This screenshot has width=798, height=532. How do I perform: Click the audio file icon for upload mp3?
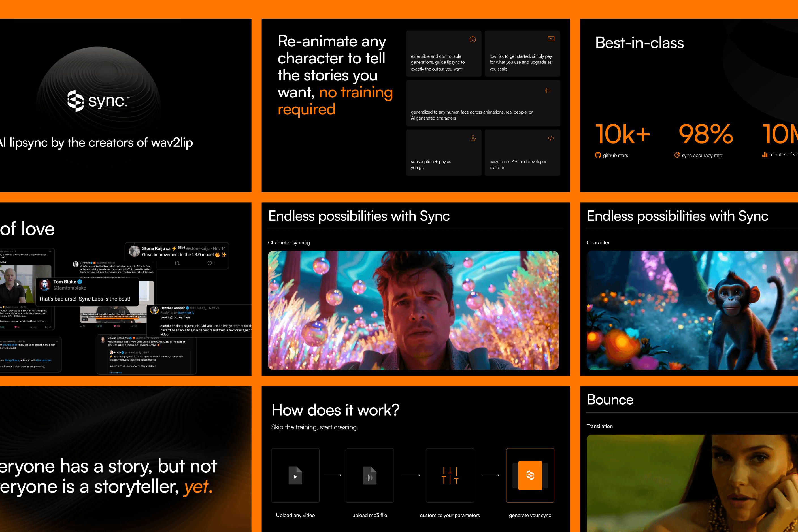coord(369,475)
